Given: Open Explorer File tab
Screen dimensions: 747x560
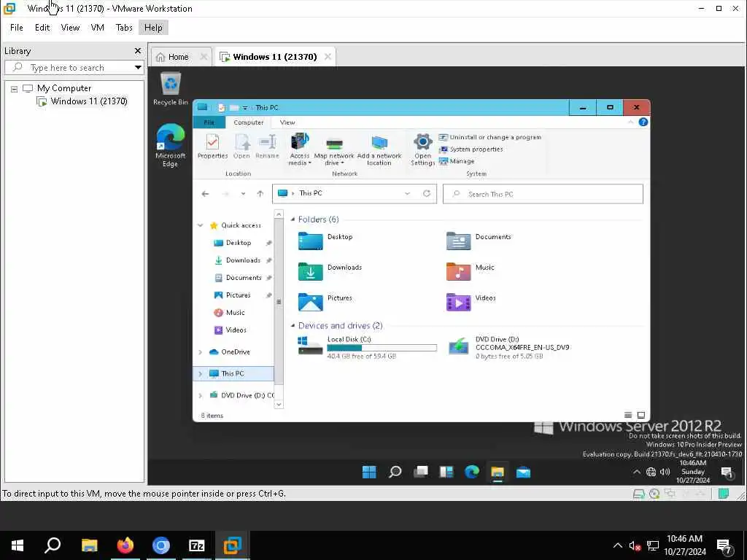Looking at the screenshot, I should click(x=209, y=122).
